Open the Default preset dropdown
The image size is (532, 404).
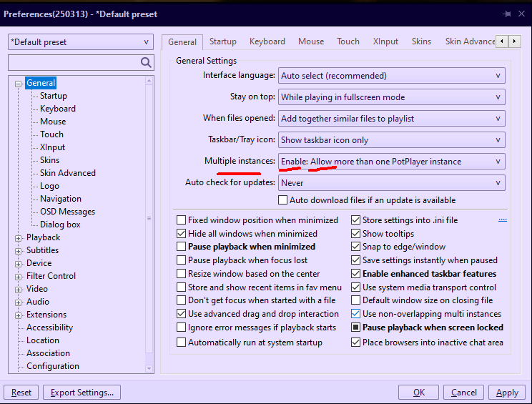pyautogui.click(x=81, y=42)
